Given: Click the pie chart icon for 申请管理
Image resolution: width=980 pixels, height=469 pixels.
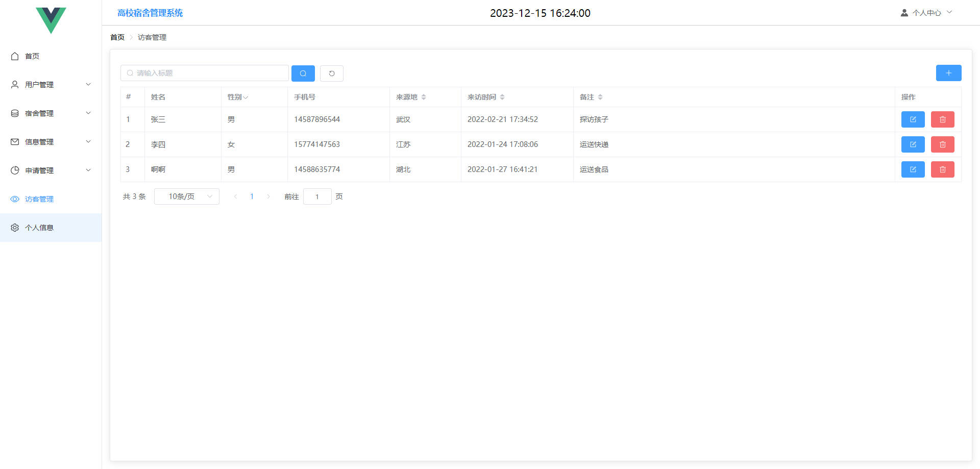Looking at the screenshot, I should 15,170.
